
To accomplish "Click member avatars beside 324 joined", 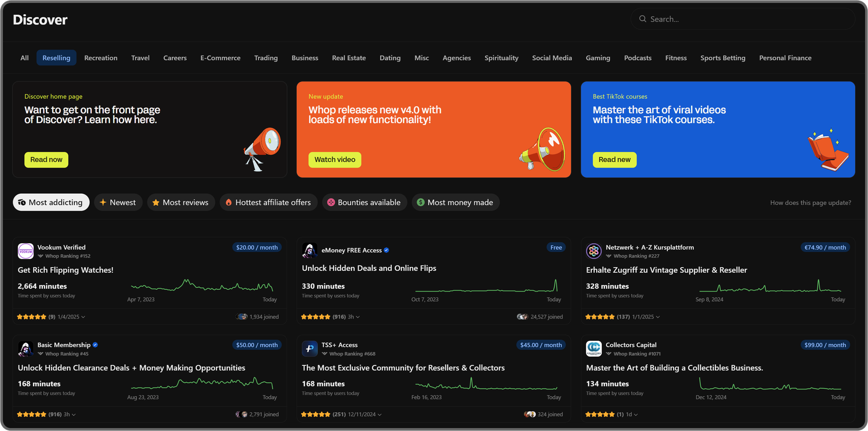I will tap(530, 414).
